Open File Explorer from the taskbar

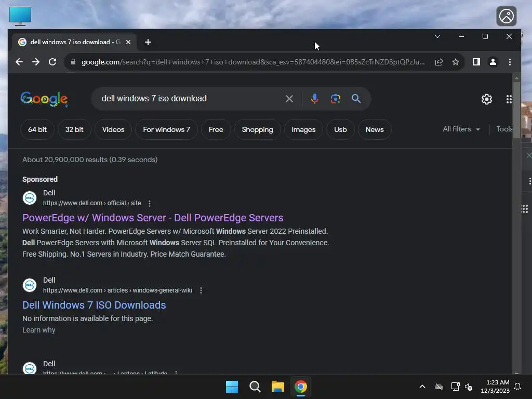coord(278,387)
